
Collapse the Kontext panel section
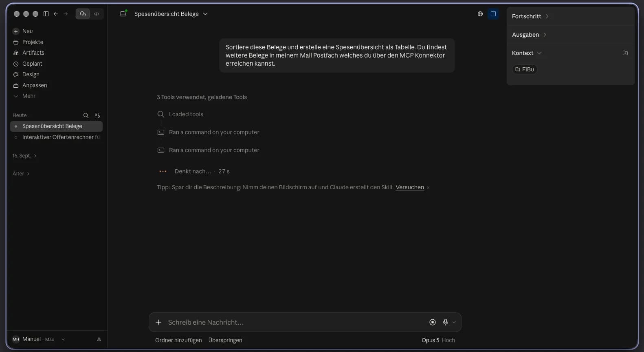(x=527, y=53)
